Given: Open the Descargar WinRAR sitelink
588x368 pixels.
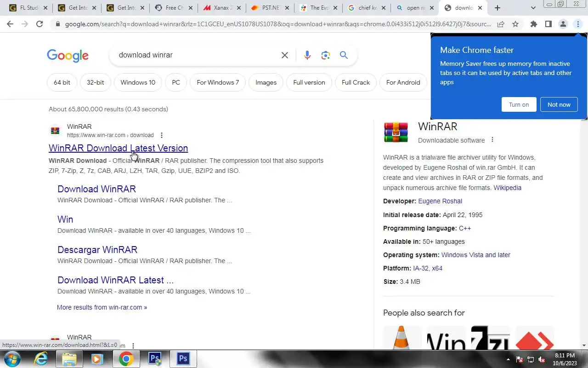Looking at the screenshot, I should tap(97, 250).
